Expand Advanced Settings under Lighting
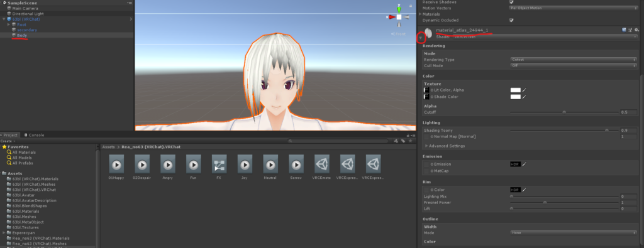The image size is (644, 248). 426,146
